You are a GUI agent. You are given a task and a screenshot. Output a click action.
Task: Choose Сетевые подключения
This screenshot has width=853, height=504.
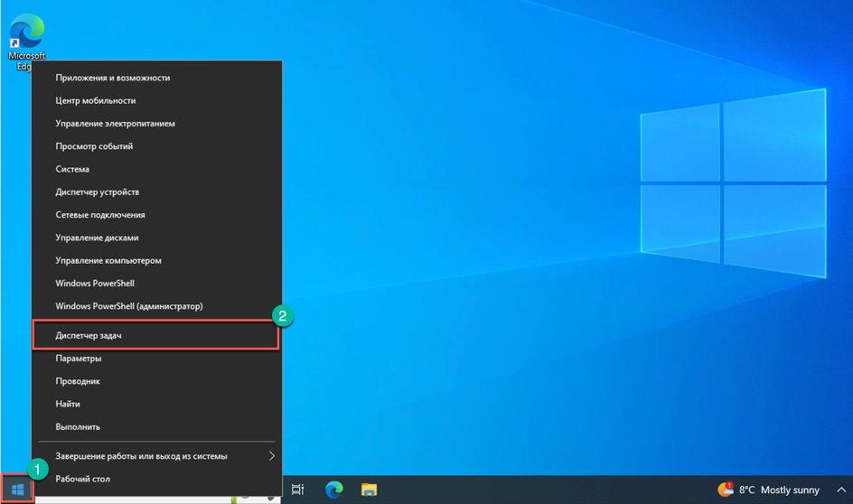(156, 215)
